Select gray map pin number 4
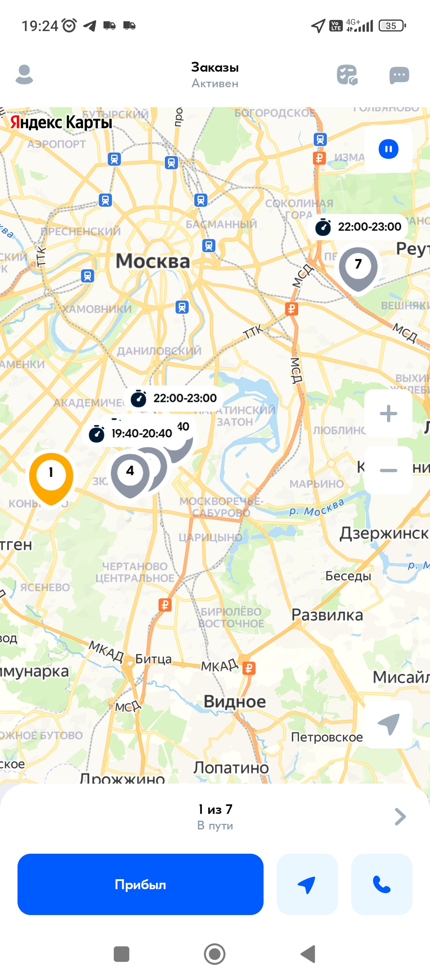This screenshot has height=980, width=430. (130, 476)
